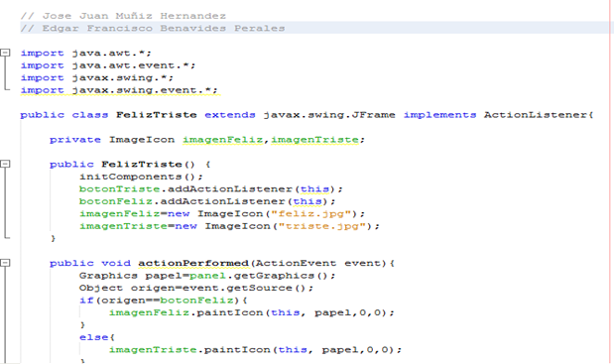Click 'panel.getGraphics();' on Graphics line

click(262, 276)
